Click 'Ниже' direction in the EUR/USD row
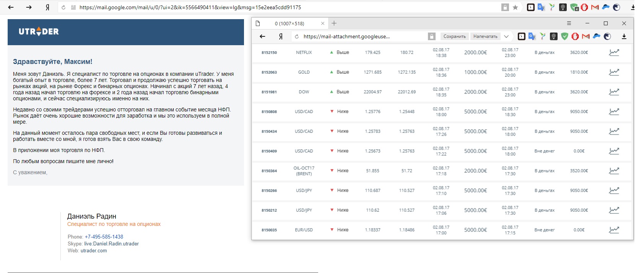Viewport: 644px width, 273px height. pos(343,230)
